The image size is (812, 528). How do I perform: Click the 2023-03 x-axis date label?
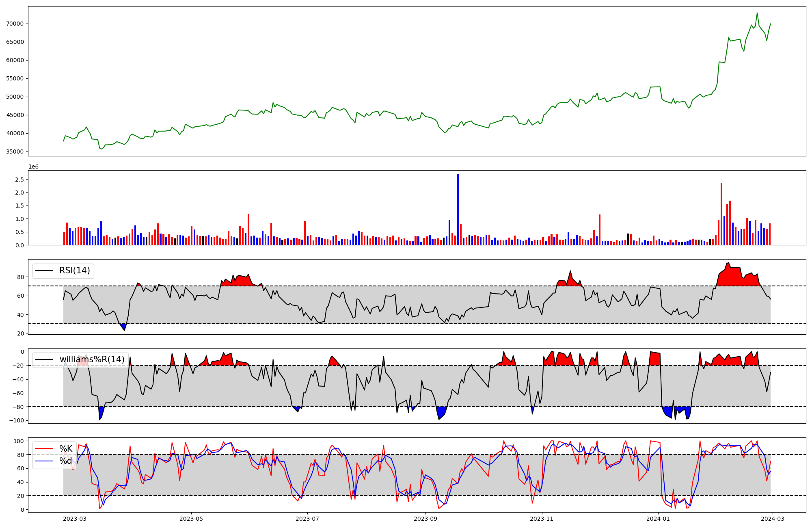point(75,519)
